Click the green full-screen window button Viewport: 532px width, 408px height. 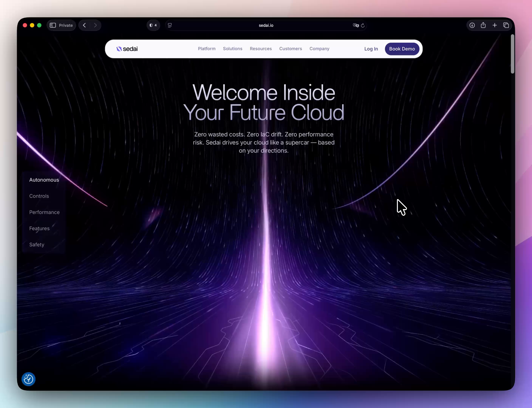(39, 25)
